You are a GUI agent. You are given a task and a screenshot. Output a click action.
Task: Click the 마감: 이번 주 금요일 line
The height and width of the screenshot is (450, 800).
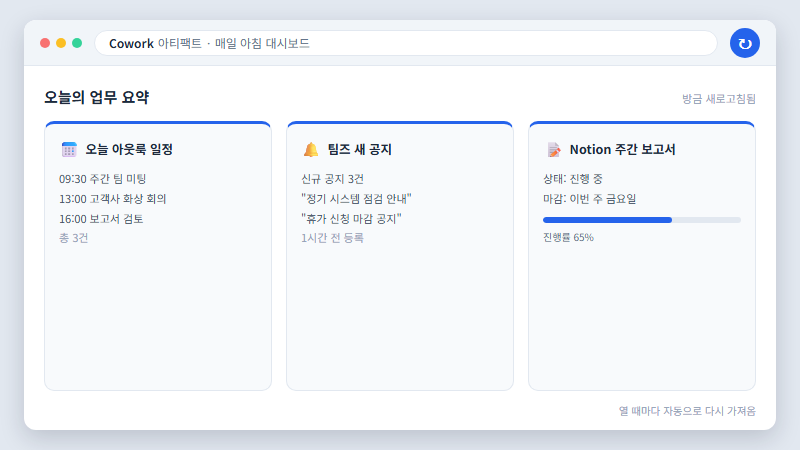589,199
